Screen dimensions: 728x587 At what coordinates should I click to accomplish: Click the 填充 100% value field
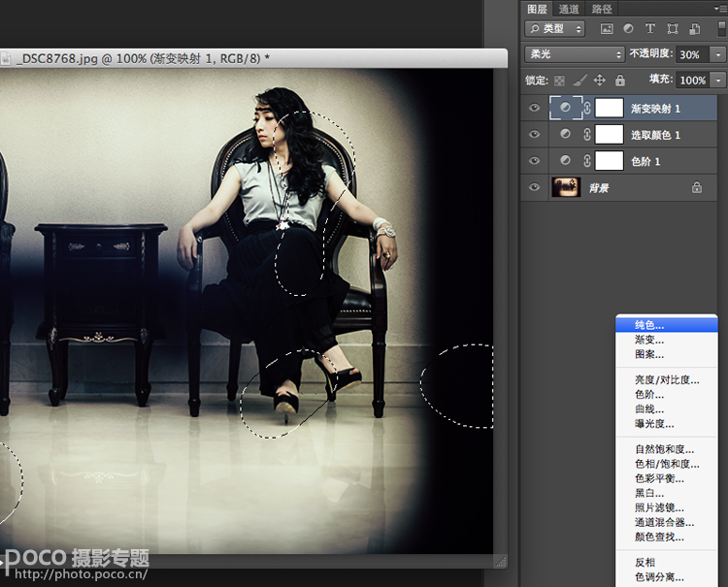click(x=692, y=81)
